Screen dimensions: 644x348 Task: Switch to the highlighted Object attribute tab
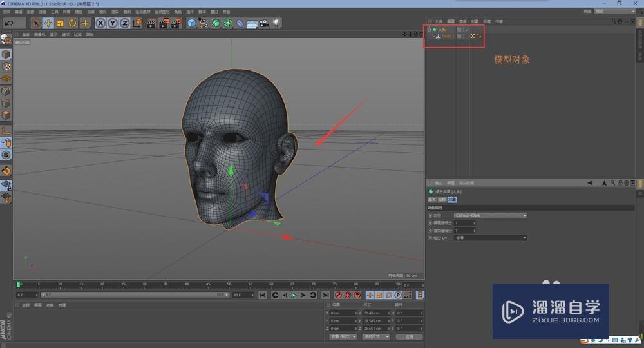(x=452, y=200)
